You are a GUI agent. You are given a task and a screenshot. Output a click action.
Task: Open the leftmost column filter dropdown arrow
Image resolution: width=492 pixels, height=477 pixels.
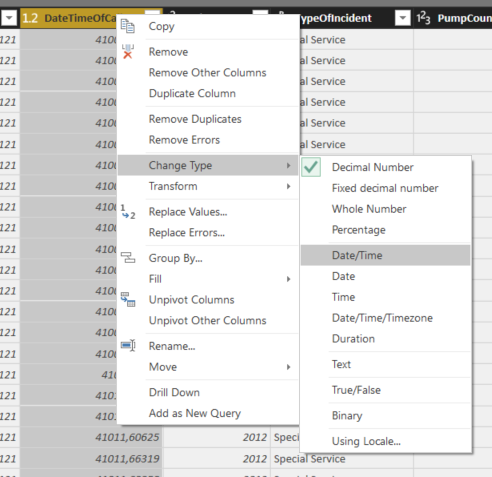pos(9,18)
